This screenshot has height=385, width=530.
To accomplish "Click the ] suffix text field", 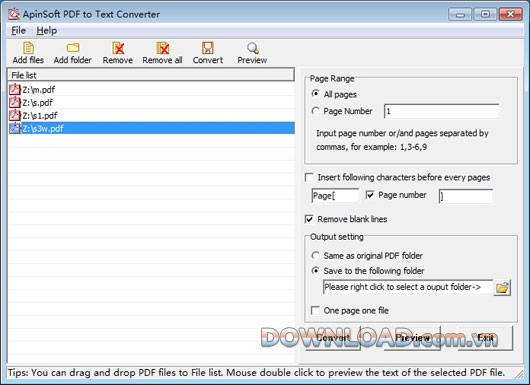I will click(465, 196).
